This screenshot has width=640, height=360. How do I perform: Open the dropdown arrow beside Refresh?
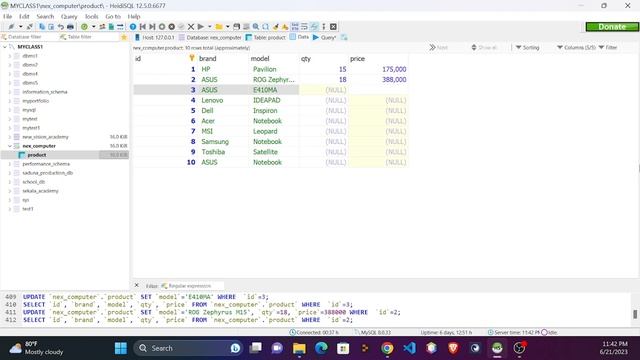pos(93,27)
